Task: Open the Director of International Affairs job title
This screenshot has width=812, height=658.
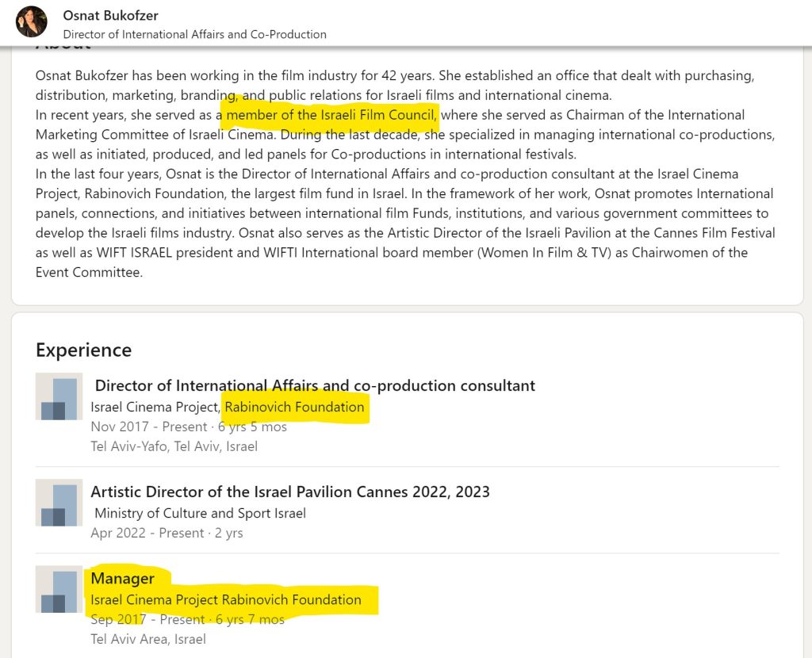Action: tap(315, 386)
